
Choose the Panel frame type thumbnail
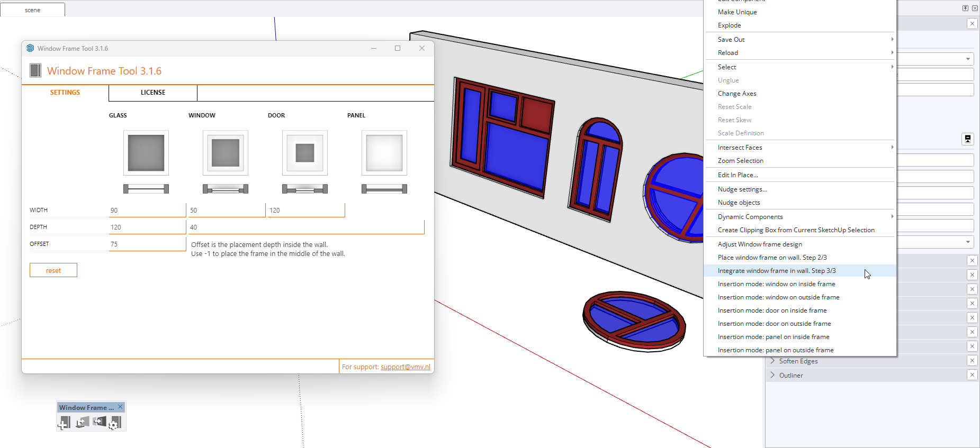pos(384,153)
